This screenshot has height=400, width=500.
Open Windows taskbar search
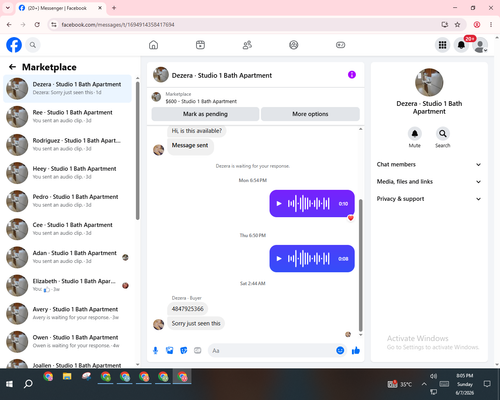point(28,384)
